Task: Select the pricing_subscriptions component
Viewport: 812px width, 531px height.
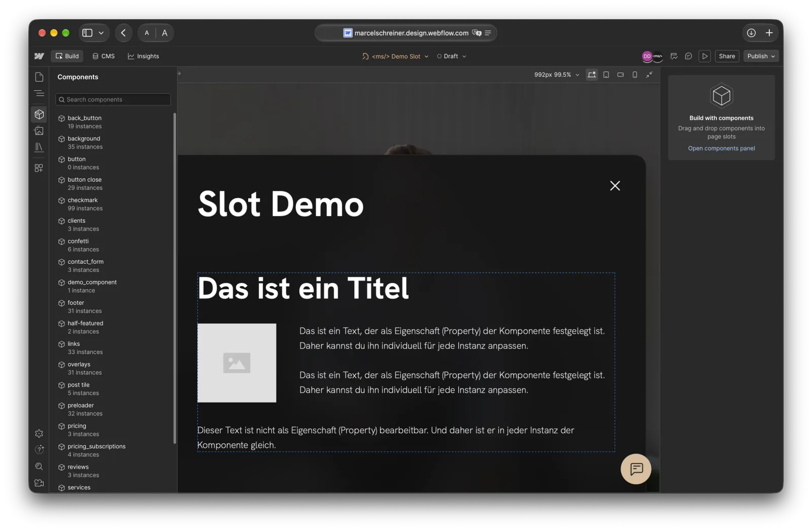Action: (113, 450)
